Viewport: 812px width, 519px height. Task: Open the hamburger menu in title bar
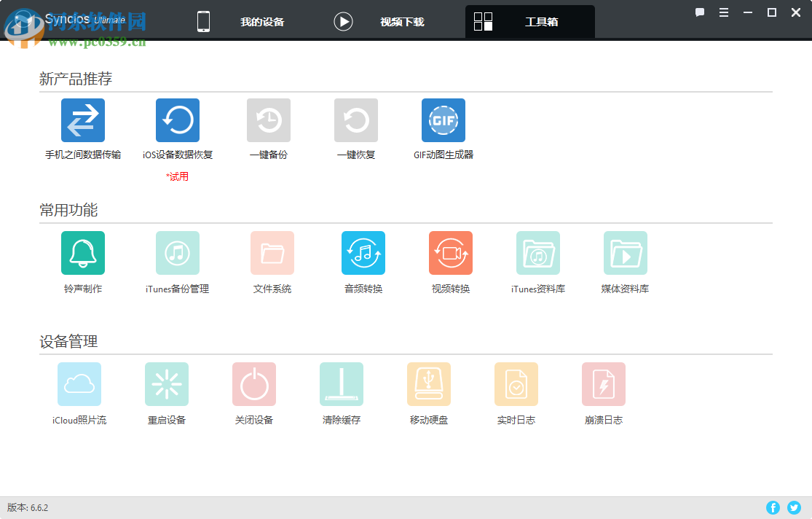(x=723, y=12)
